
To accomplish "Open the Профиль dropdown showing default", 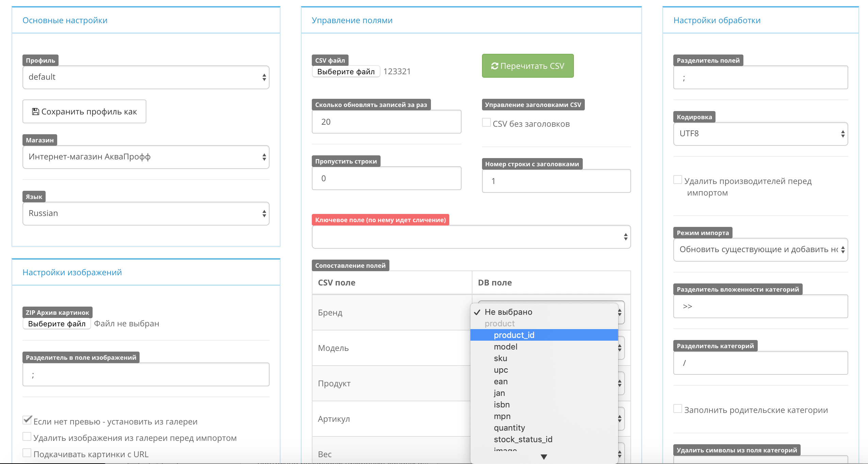I will tap(146, 77).
